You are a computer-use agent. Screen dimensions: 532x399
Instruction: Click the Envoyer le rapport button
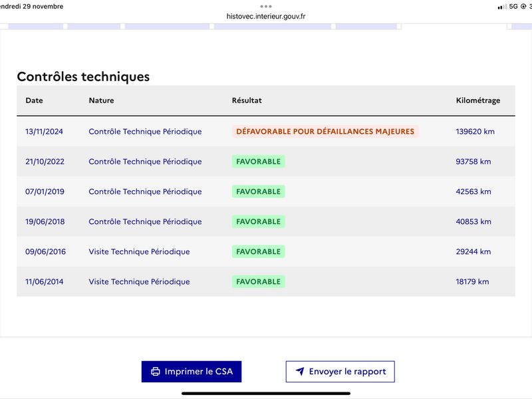(x=340, y=372)
